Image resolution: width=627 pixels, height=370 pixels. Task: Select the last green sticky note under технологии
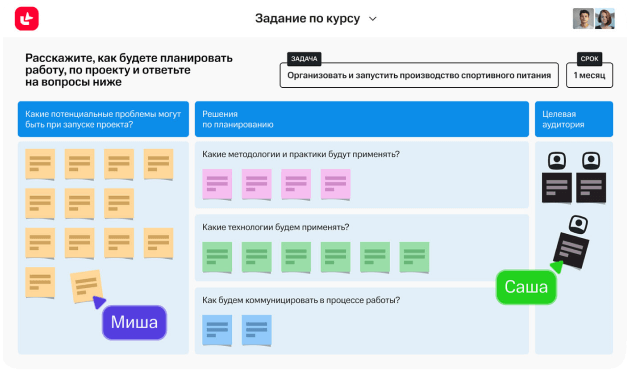tap(414, 257)
